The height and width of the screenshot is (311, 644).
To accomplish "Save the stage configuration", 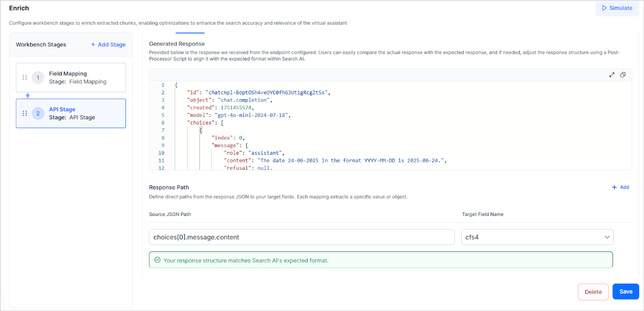I will [x=625, y=292].
